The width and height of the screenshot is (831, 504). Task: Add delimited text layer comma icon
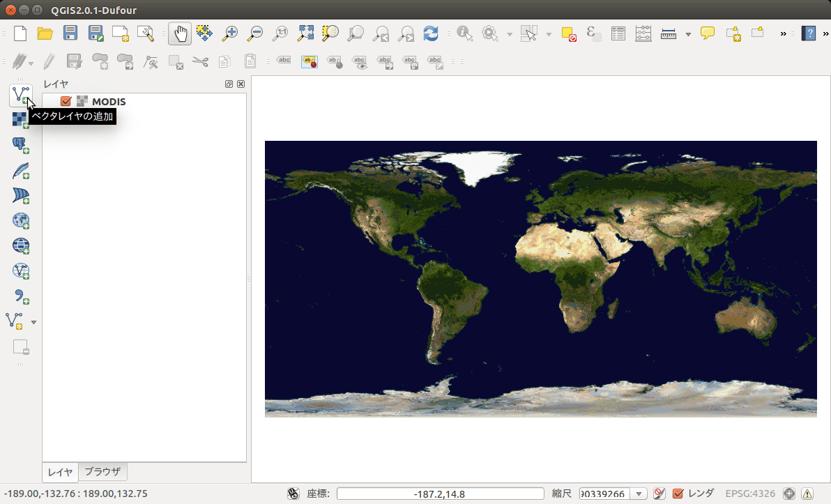tap(21, 296)
